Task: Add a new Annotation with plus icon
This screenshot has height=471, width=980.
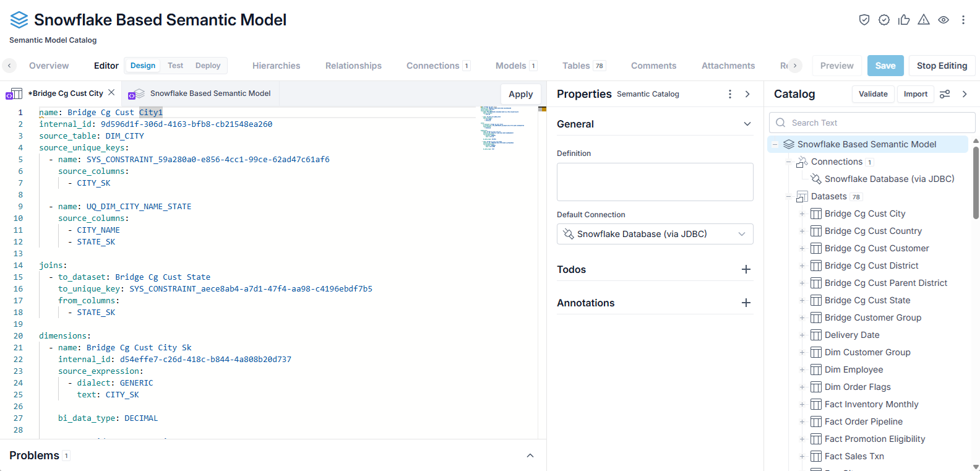Action: (746, 303)
